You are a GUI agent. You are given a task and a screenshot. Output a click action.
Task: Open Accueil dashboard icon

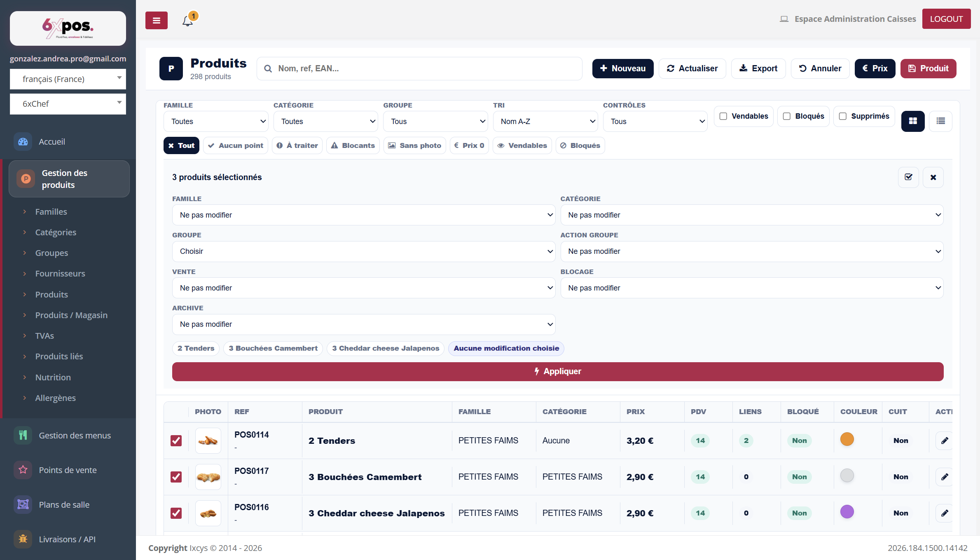pyautogui.click(x=23, y=142)
